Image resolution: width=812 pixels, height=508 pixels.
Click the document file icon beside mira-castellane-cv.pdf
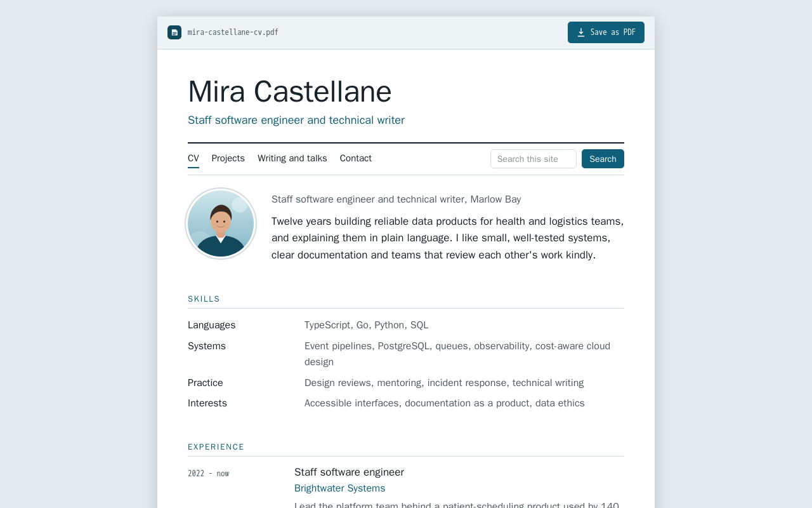[174, 32]
